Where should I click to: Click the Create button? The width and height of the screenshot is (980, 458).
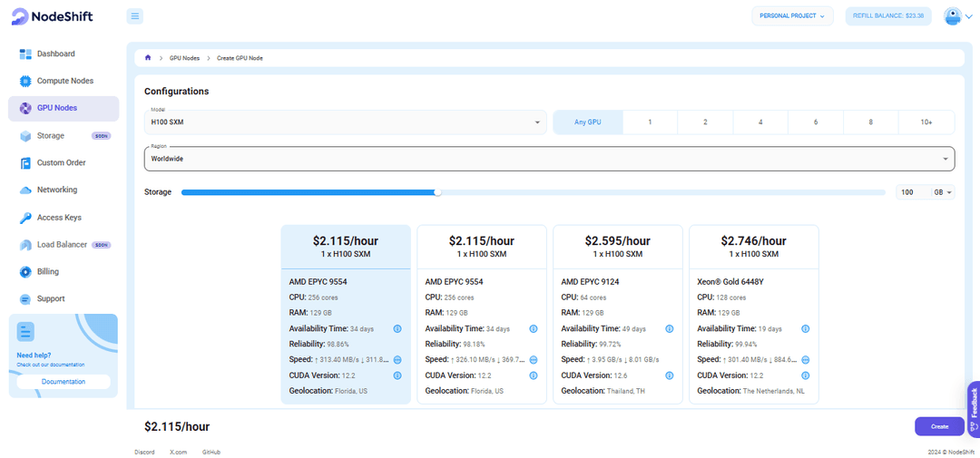pyautogui.click(x=939, y=426)
